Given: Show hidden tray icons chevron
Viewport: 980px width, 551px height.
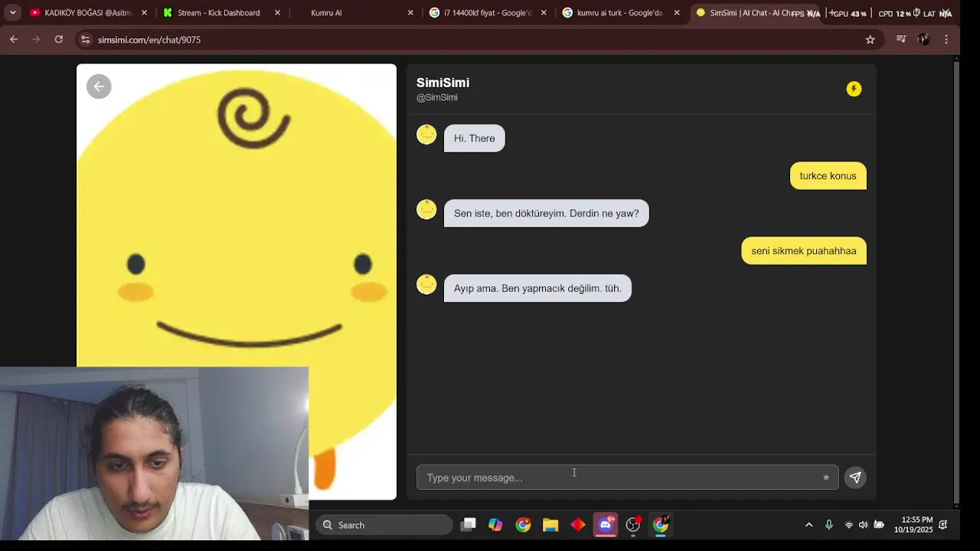Looking at the screenshot, I should pyautogui.click(x=808, y=525).
